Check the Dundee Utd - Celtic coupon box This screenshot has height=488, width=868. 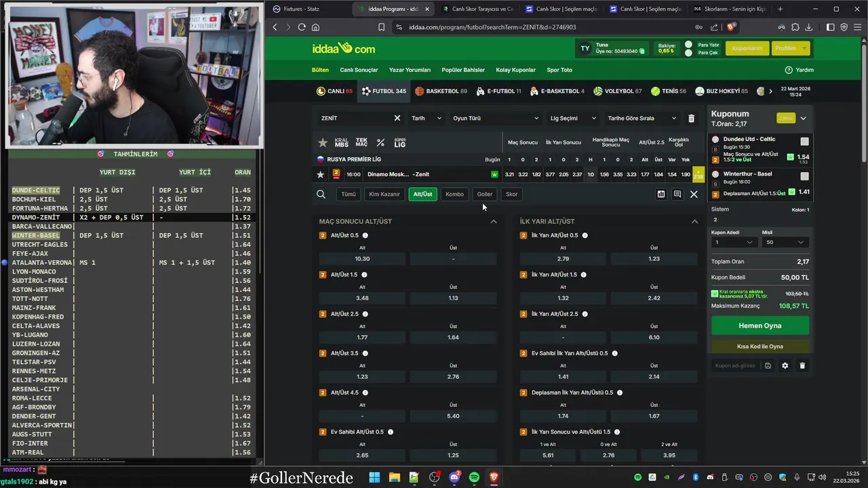[x=804, y=142]
